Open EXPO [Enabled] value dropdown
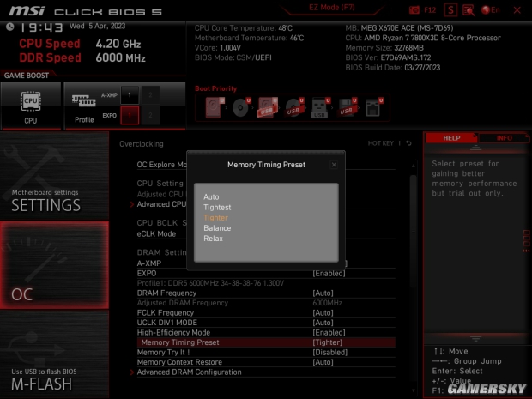This screenshot has width=532, height=399. pyautogui.click(x=329, y=274)
